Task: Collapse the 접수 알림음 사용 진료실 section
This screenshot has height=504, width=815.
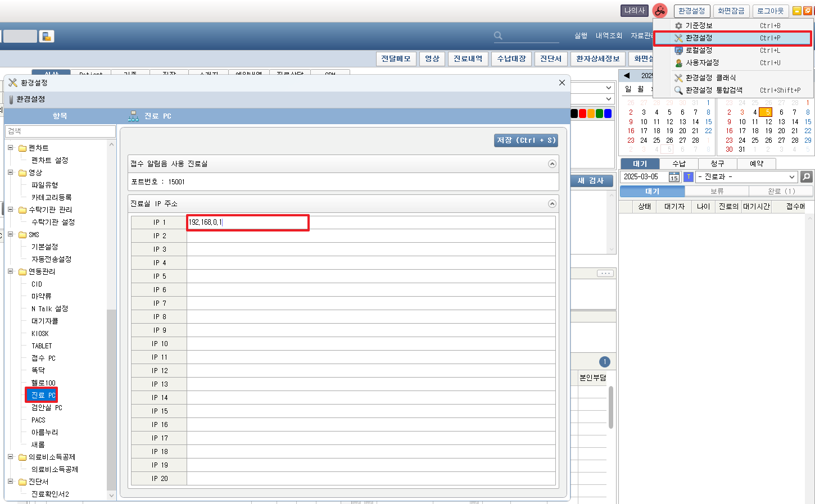Action: click(x=552, y=164)
